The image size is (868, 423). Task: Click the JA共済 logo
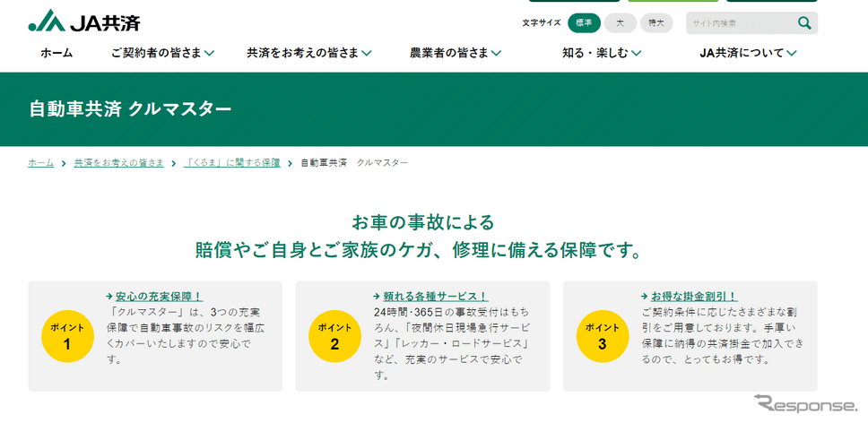tap(84, 21)
